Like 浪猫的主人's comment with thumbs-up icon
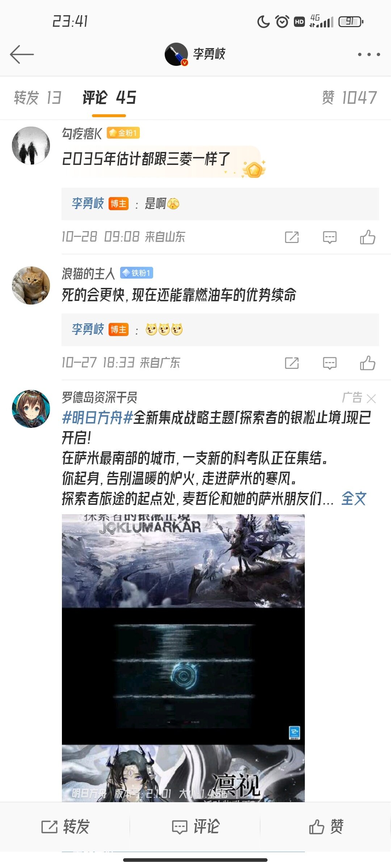The height and width of the screenshot is (868, 391). [x=367, y=363]
